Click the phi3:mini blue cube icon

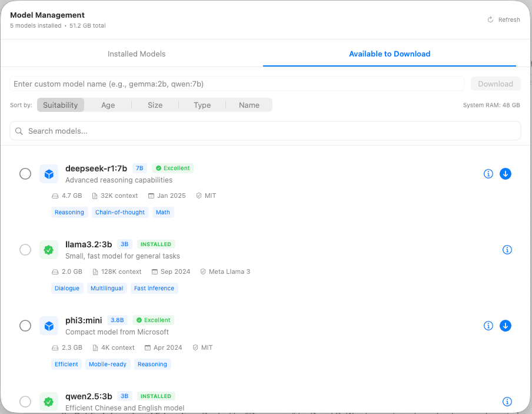pyautogui.click(x=49, y=326)
